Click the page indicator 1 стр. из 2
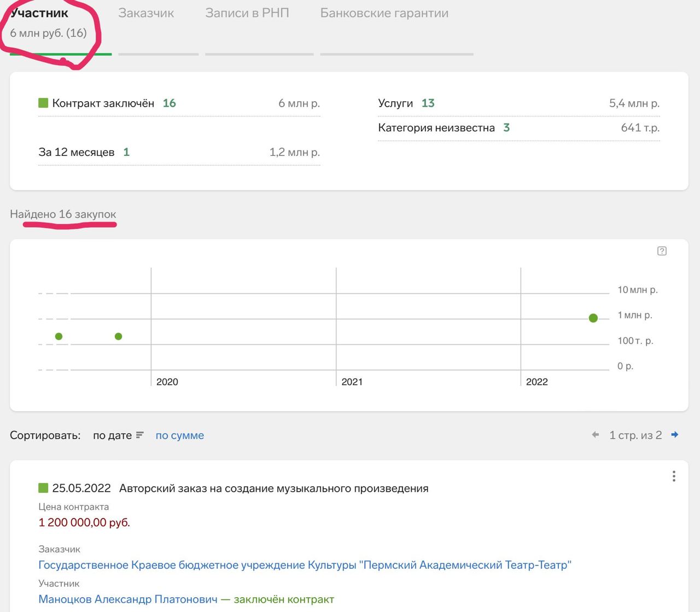The height and width of the screenshot is (612, 700). point(635,435)
